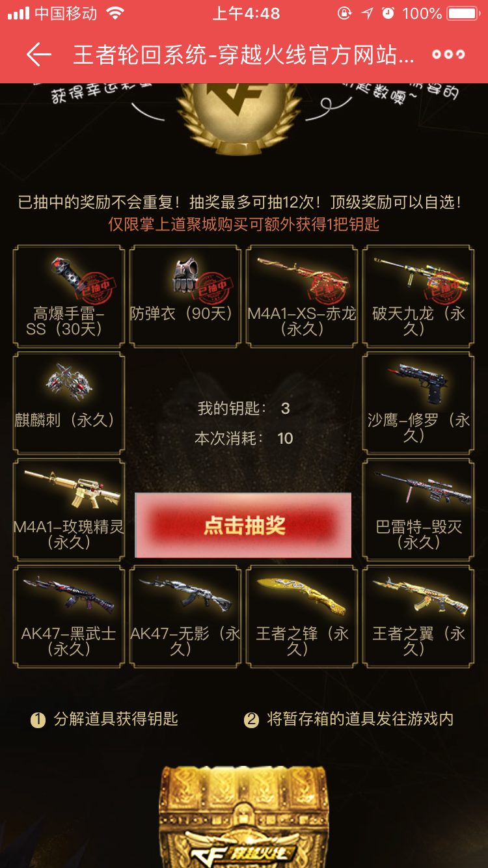Tap the already-drawn 高爆手雷-SS prize
The height and width of the screenshot is (868, 488).
click(69, 295)
